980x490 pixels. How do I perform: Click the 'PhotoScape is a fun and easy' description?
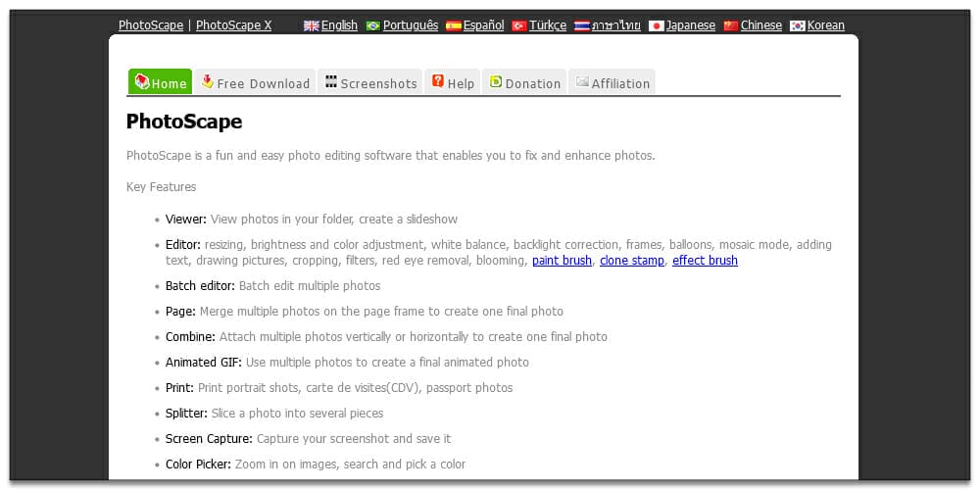coord(391,156)
